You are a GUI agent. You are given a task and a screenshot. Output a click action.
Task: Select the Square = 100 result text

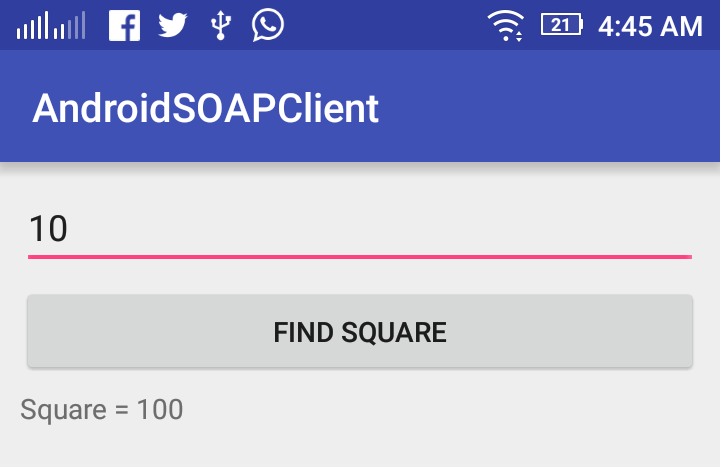coord(101,410)
